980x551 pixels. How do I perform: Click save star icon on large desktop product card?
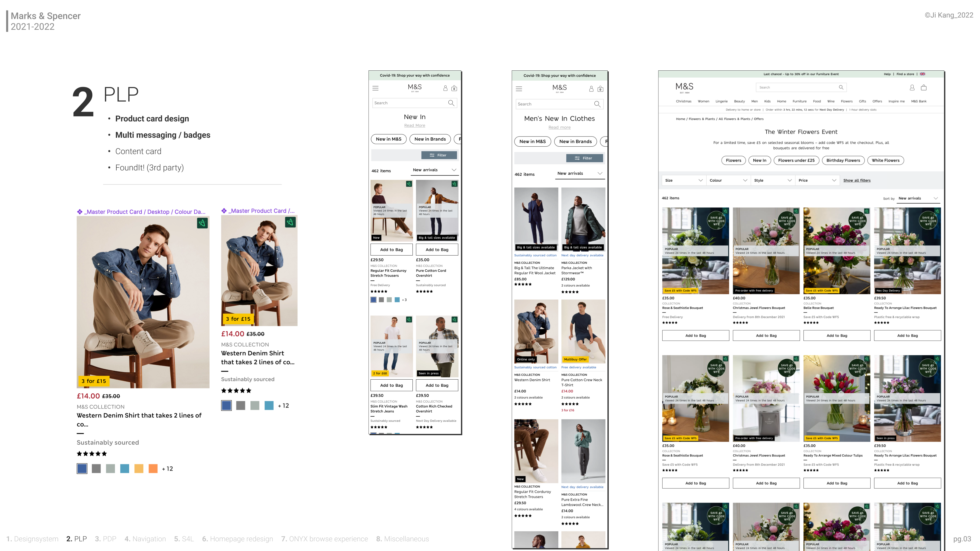click(202, 223)
